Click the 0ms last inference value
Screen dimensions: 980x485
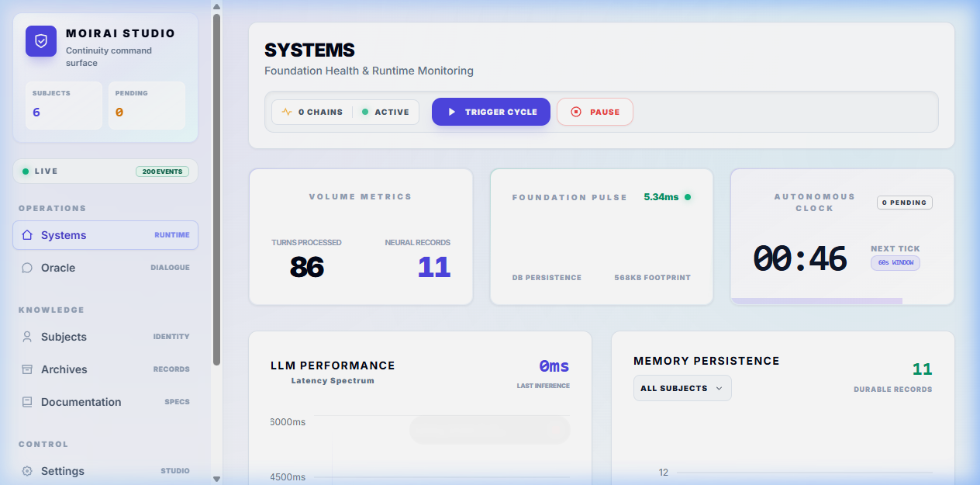(554, 366)
